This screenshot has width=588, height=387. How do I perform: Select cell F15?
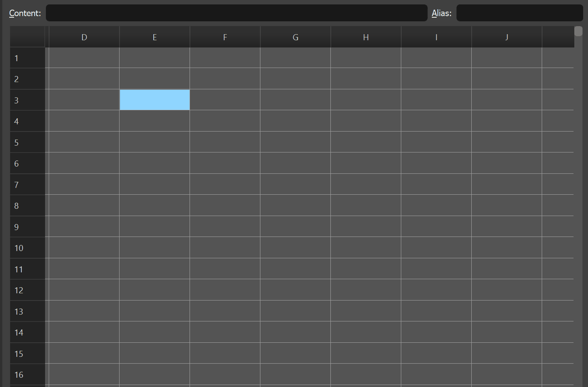[225, 353]
